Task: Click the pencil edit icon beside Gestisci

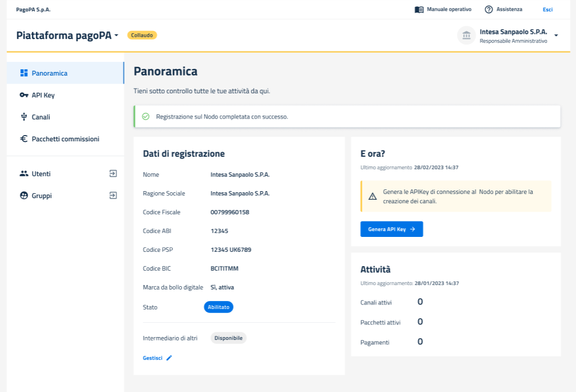Action: tap(169, 358)
